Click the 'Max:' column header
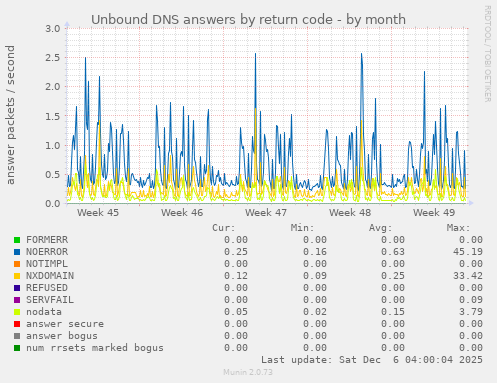Viewport: 497px width, 383px height. 458,228
